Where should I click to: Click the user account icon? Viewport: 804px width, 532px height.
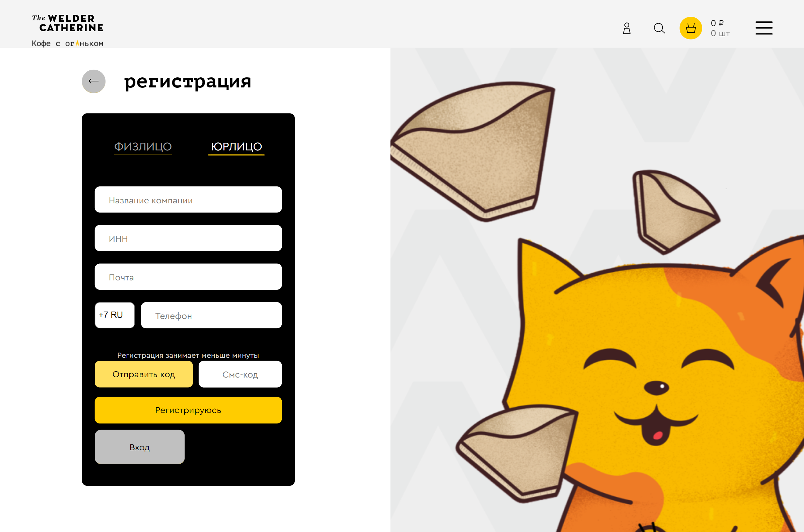click(627, 27)
